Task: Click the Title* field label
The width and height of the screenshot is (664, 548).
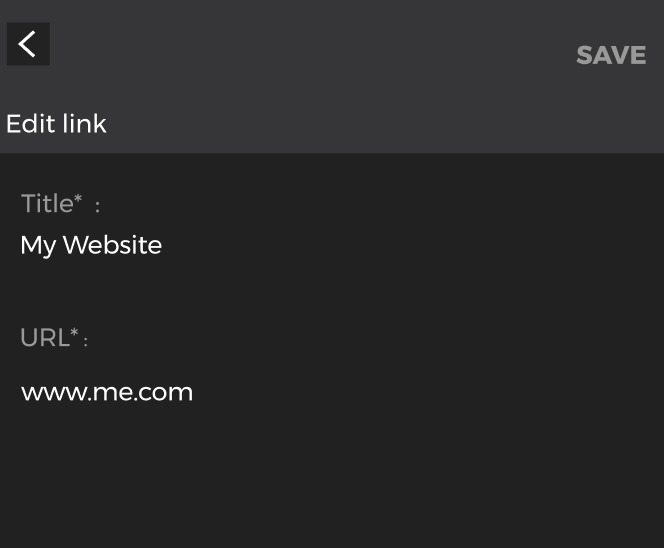Action: (x=60, y=204)
